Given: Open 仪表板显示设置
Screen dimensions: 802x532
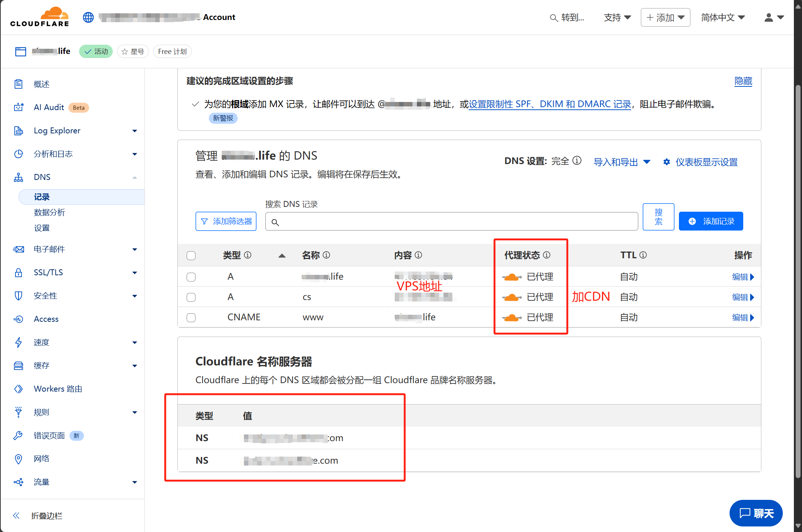Looking at the screenshot, I should pyautogui.click(x=700, y=162).
